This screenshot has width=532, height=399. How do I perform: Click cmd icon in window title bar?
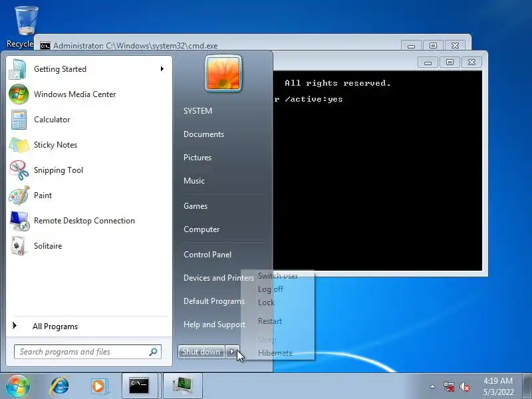tap(45, 46)
